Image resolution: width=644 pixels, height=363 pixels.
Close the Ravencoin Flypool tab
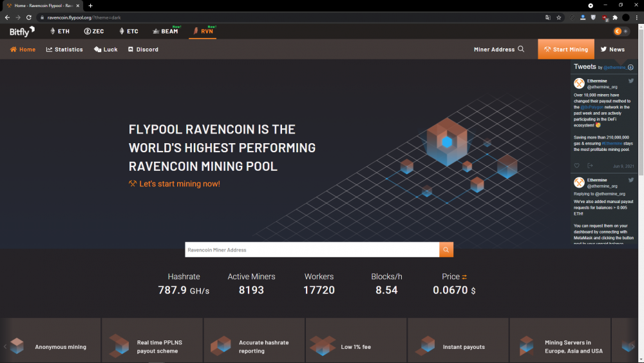78,6
